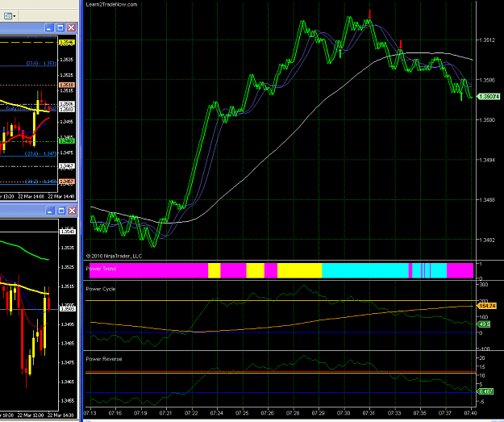This screenshot has width=504, height=422.
Task: Click the green up arrow near 07:30
Action: (x=340, y=53)
